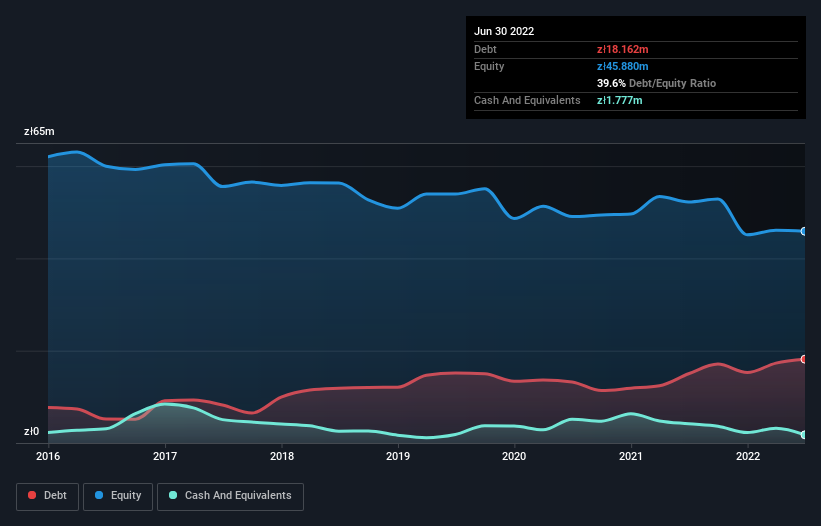Click the zł0 y-axis label
821x526 pixels.
31,431
